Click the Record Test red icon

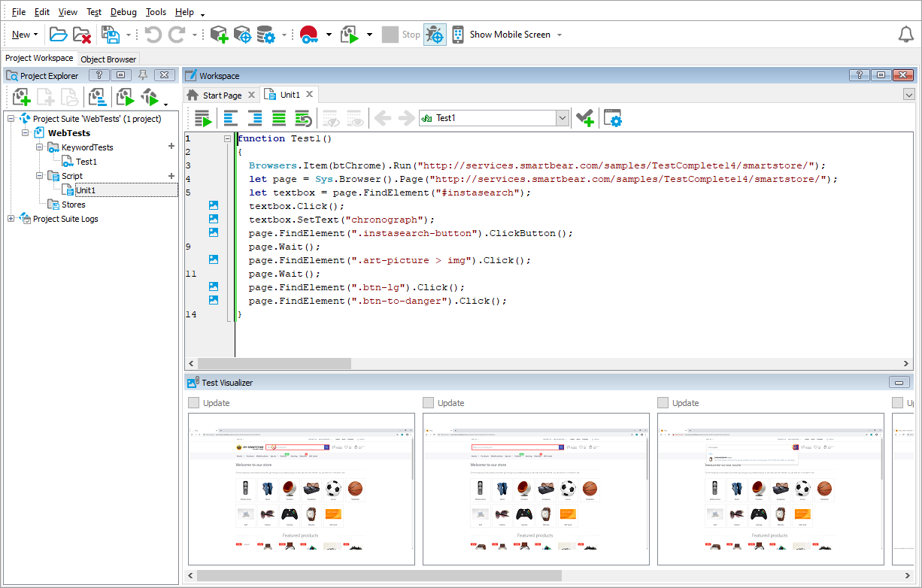[x=308, y=35]
